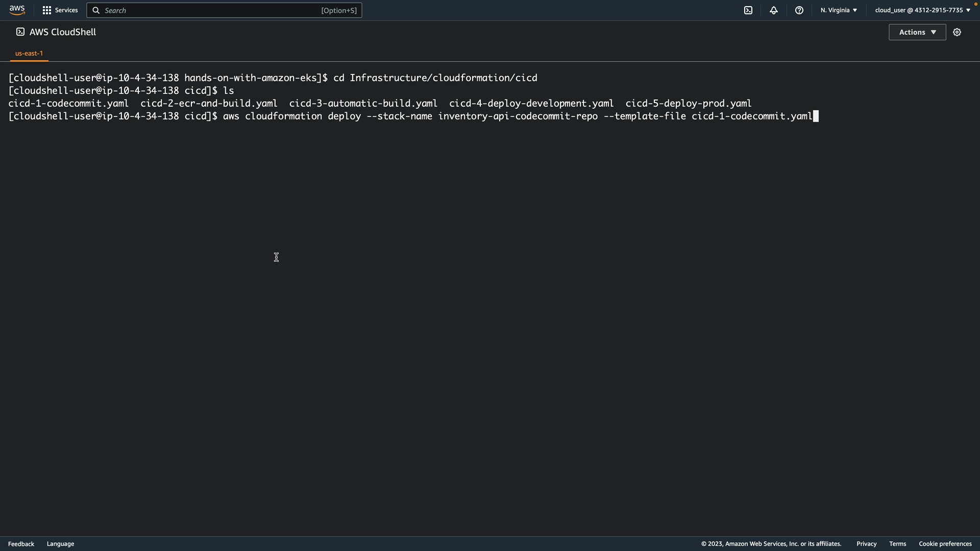Click the terminal command line with aws cloudformation
This screenshot has height=551, width=980.
pyautogui.click(x=517, y=116)
